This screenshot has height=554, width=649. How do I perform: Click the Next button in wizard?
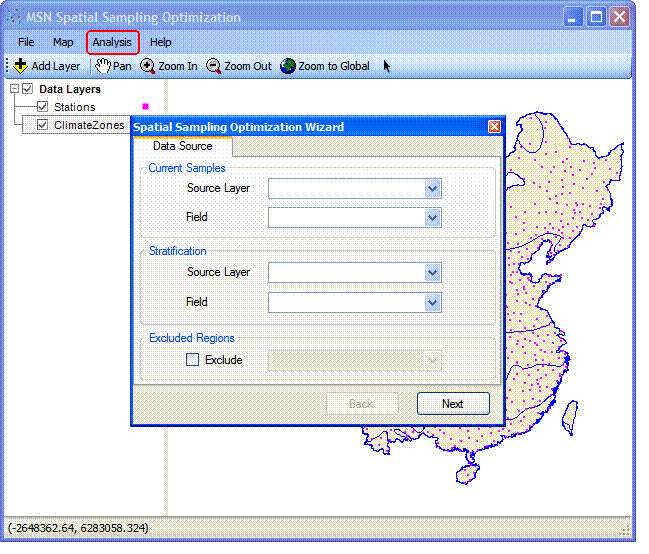click(x=453, y=404)
